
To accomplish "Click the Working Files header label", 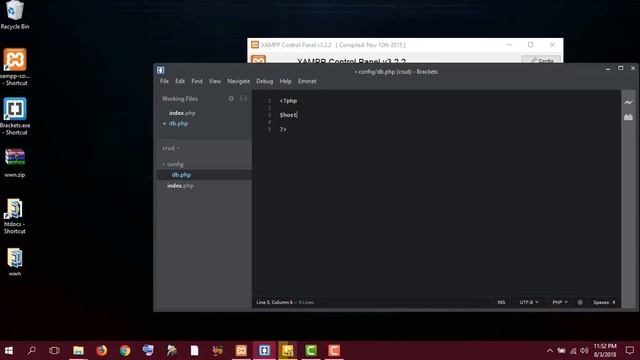I will [180, 99].
